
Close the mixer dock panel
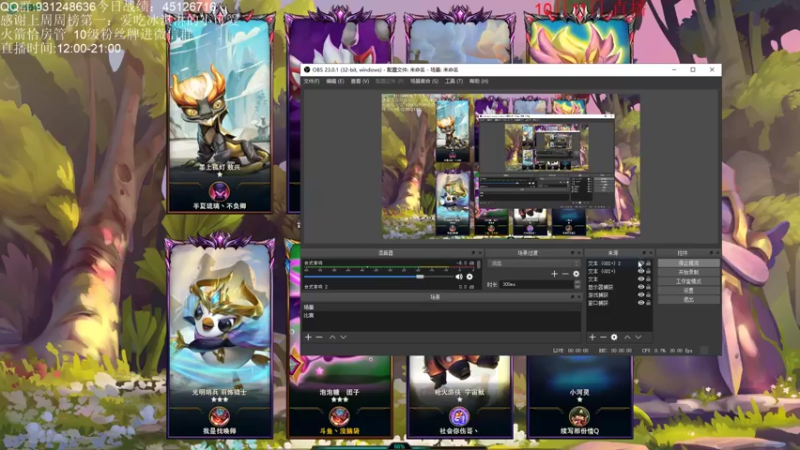click(480, 253)
